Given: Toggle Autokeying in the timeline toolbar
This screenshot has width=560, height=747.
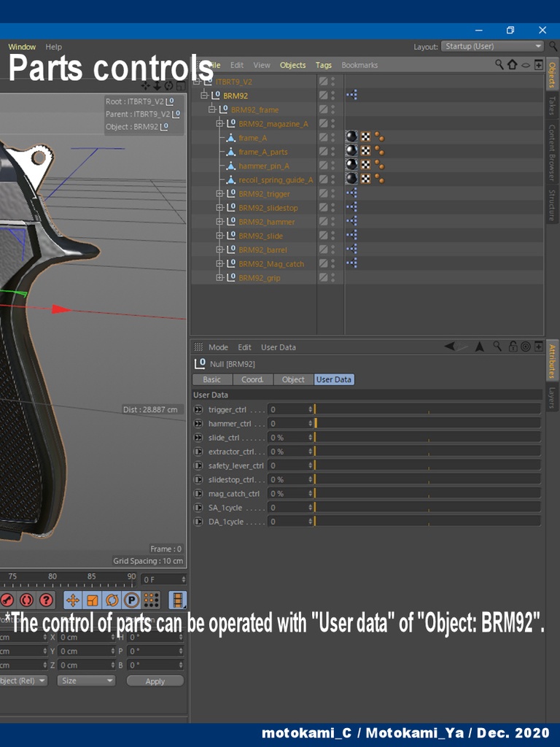Looking at the screenshot, I should click(26, 600).
